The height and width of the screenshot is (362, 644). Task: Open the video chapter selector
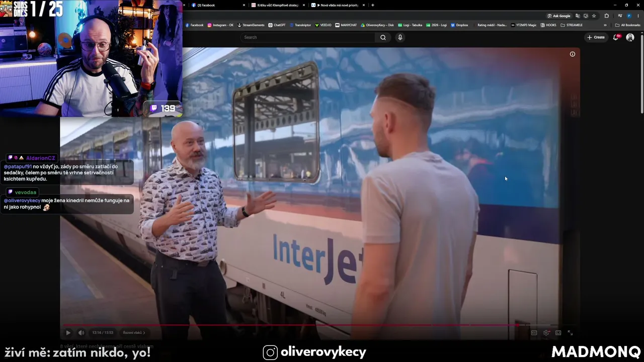tap(134, 332)
